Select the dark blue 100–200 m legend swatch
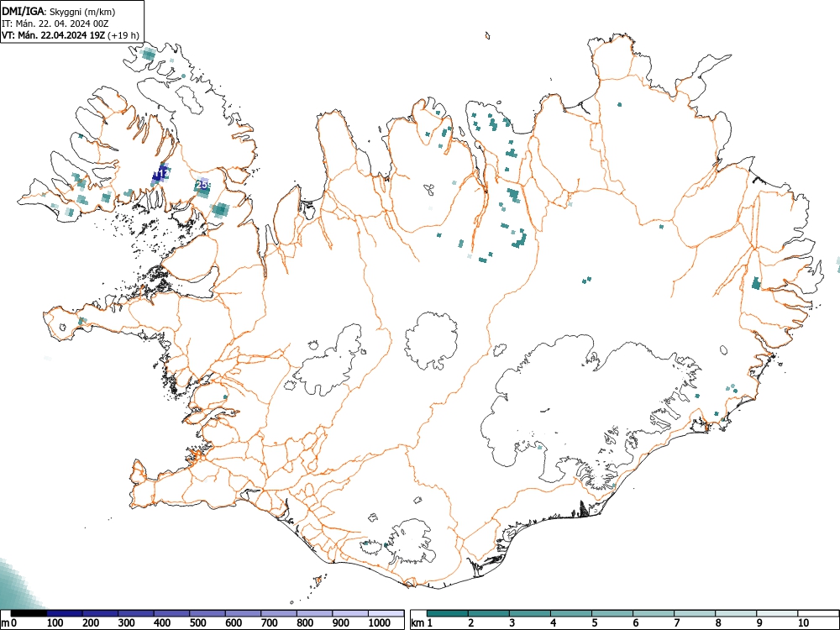840x630 pixels. coord(65,613)
